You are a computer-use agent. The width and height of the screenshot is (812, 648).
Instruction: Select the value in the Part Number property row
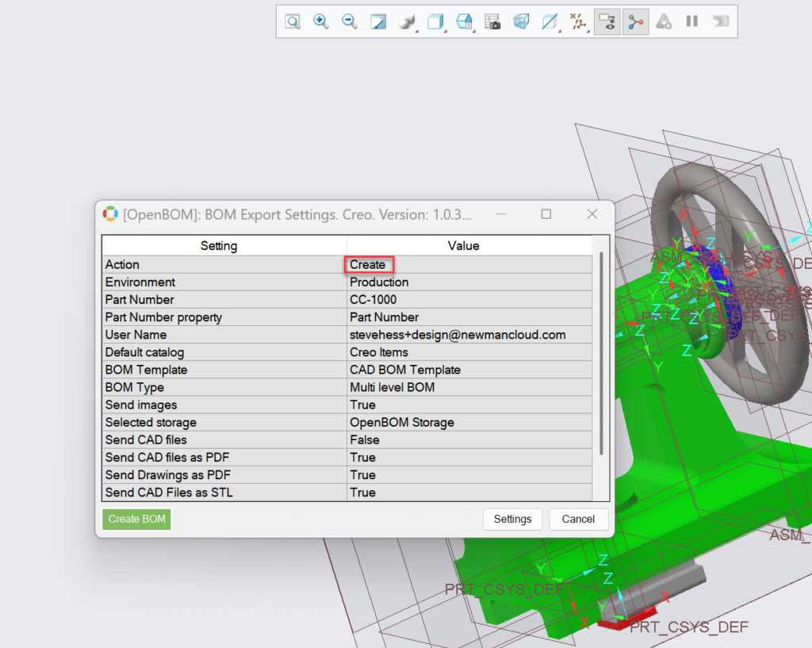point(385,317)
